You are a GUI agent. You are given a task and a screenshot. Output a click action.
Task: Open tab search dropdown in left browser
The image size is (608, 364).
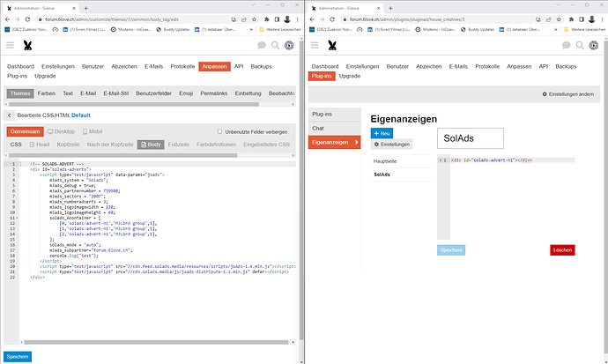(x=253, y=5)
